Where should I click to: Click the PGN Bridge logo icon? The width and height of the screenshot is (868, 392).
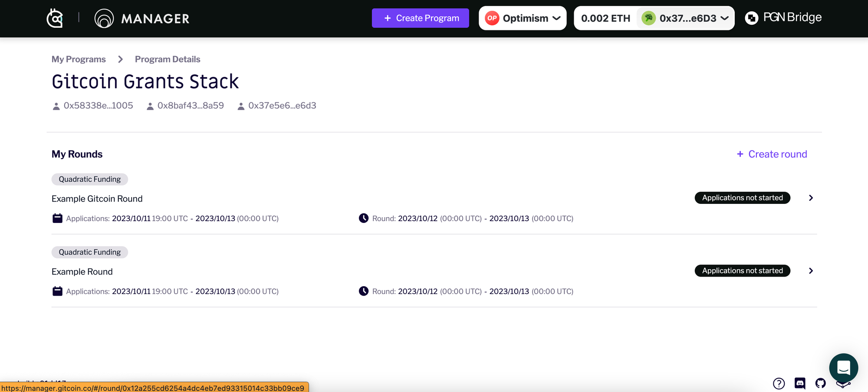click(752, 18)
